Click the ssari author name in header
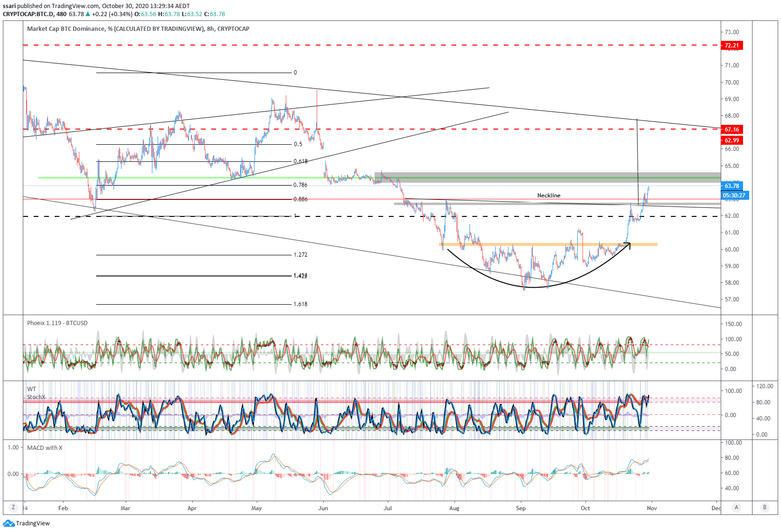 click(x=9, y=6)
